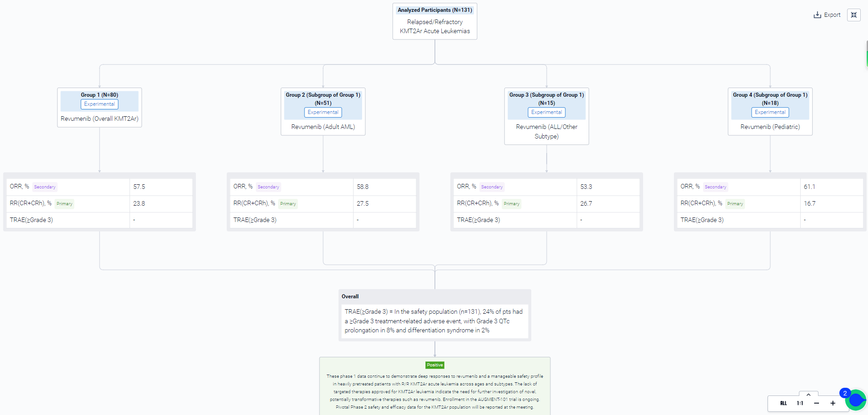
Task: Click the green tab on the right edge
Action: (866, 54)
